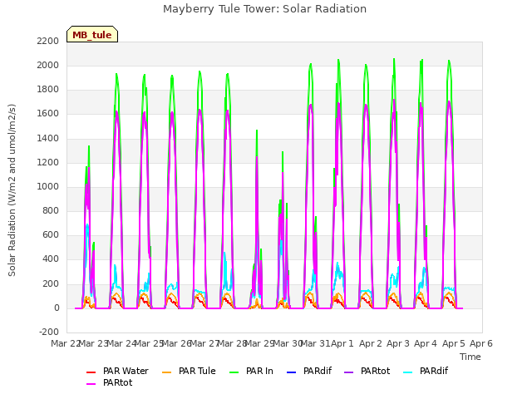Click the 'Apr 2' x-axis date label

(371, 343)
